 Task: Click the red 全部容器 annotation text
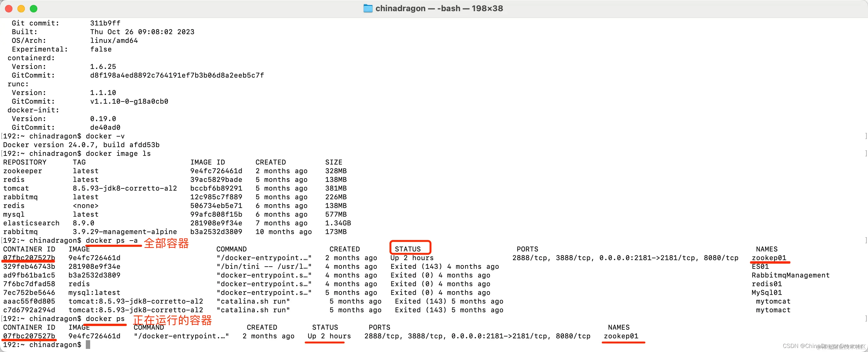point(166,243)
